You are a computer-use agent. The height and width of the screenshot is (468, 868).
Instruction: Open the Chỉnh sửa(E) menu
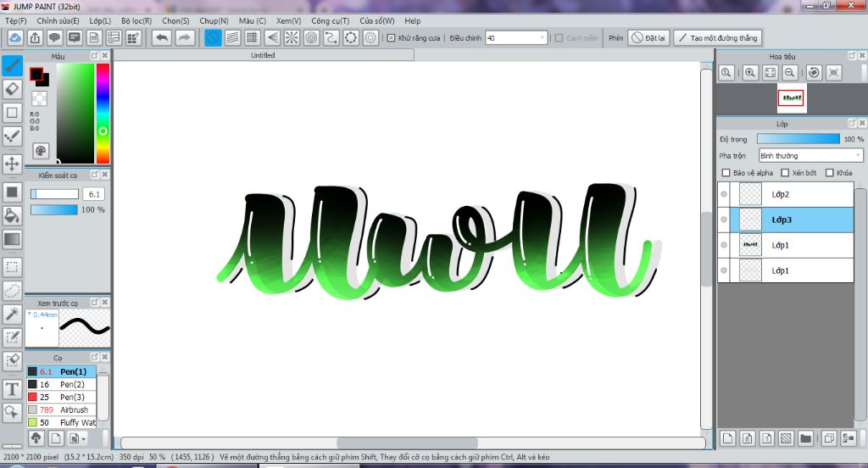[58, 20]
